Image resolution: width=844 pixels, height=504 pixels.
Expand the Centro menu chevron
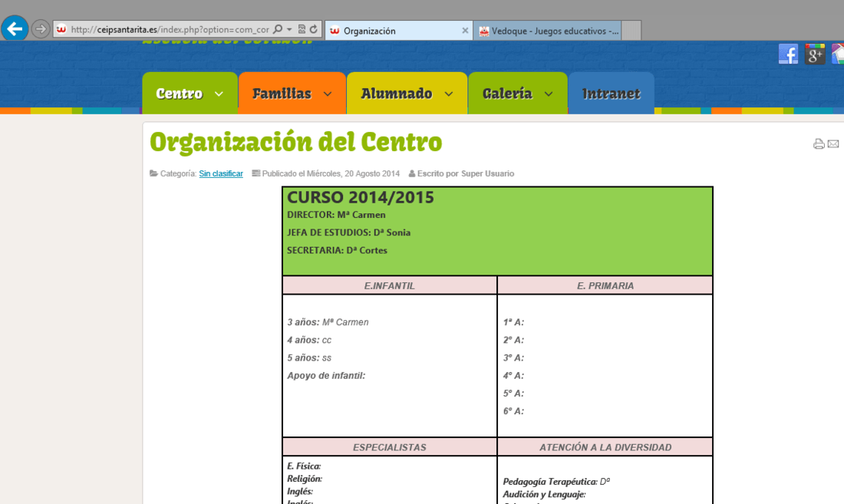click(219, 94)
